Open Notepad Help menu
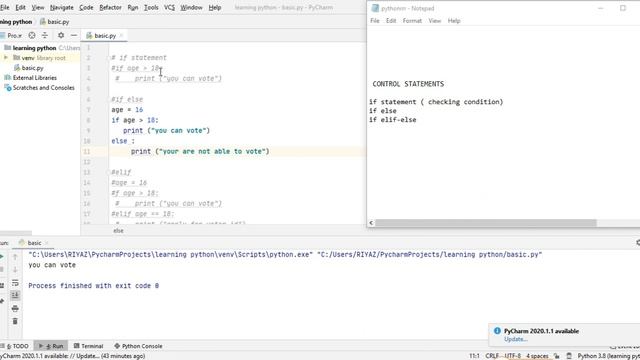 click(x=454, y=20)
